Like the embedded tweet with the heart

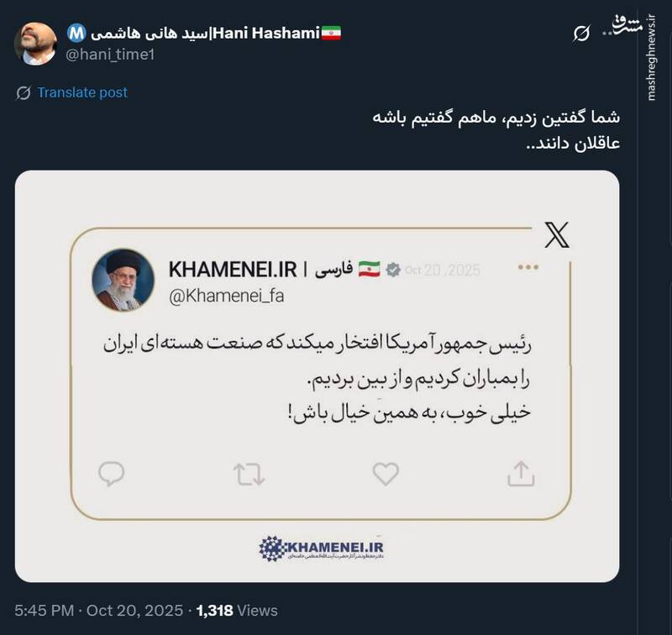(x=386, y=475)
